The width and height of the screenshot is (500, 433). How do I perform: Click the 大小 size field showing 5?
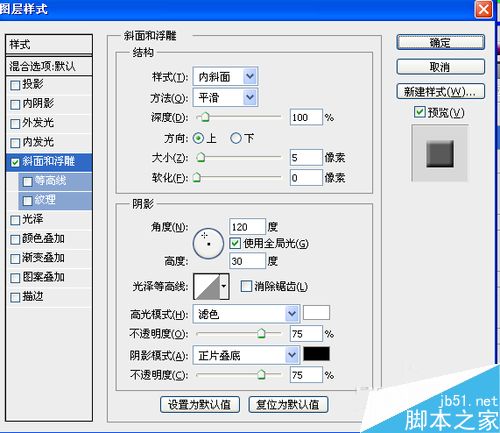pos(306,157)
